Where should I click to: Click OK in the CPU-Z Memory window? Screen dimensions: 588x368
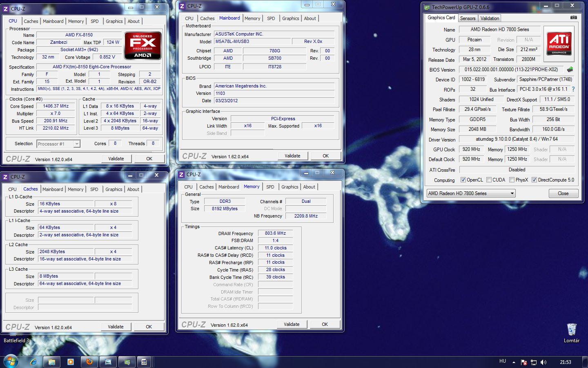(x=325, y=324)
